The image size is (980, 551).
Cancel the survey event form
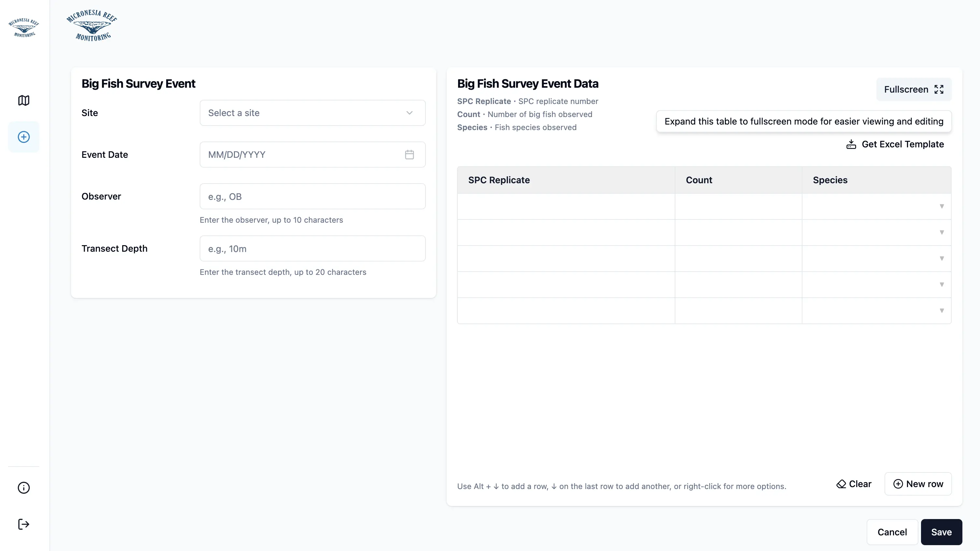click(x=892, y=532)
